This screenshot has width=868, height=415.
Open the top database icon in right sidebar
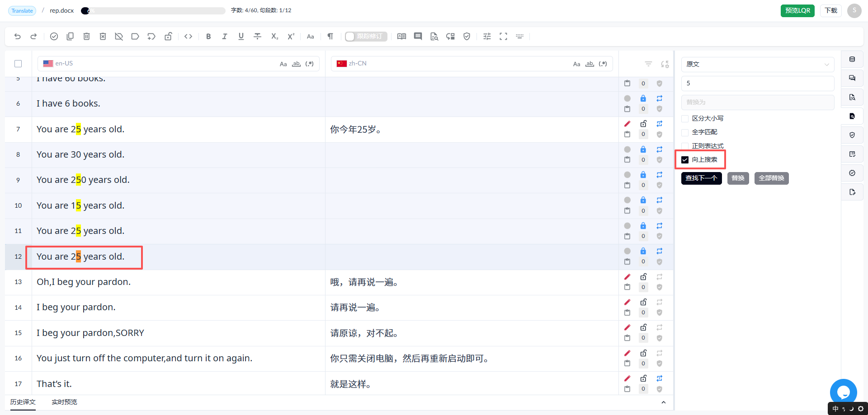tap(852, 59)
